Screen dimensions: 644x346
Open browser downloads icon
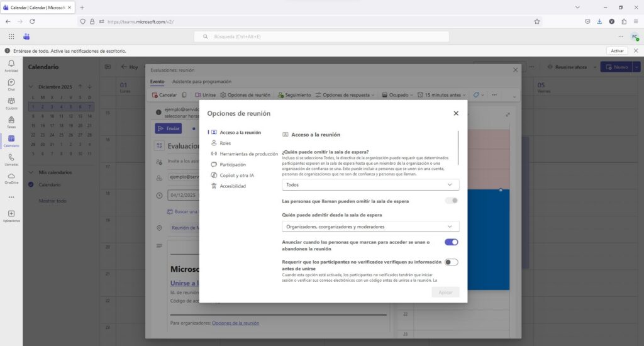pos(599,22)
